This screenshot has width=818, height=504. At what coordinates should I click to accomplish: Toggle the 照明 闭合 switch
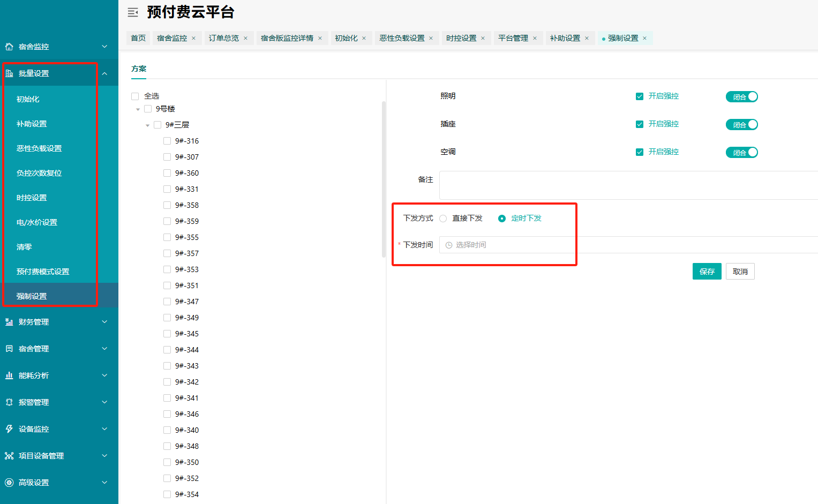741,97
